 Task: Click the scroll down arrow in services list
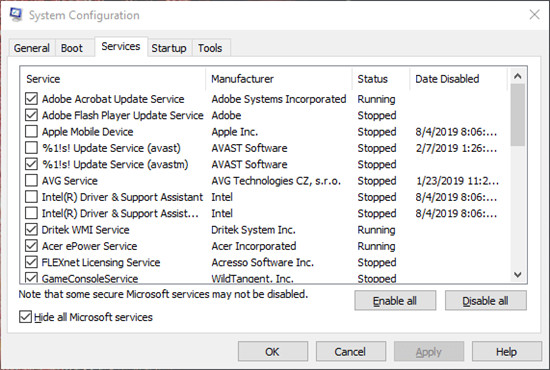point(518,274)
